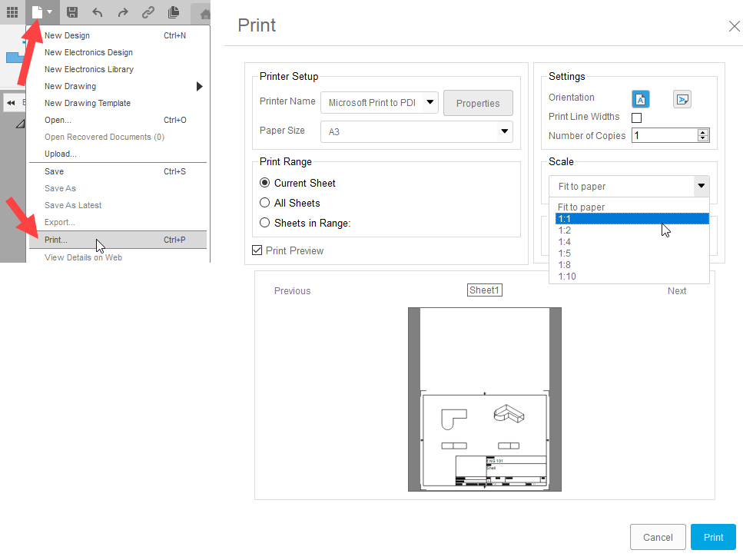This screenshot has width=743, height=560.
Task: Click the Cancel button
Action: click(x=658, y=537)
